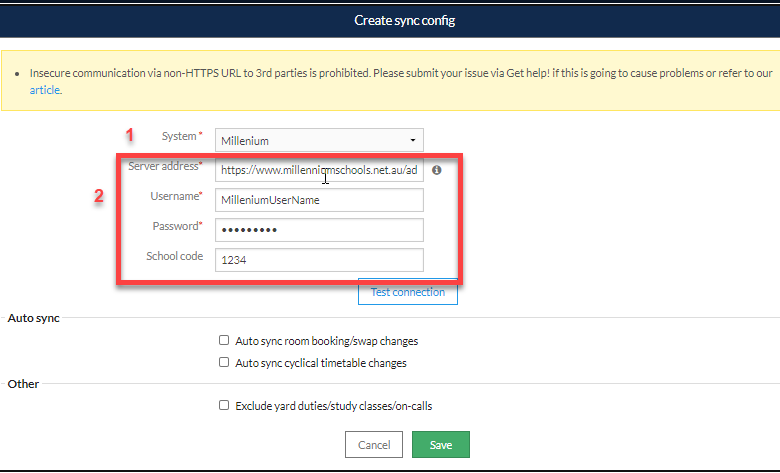The image size is (780, 473).
Task: Click into the Username field
Action: [x=319, y=200]
